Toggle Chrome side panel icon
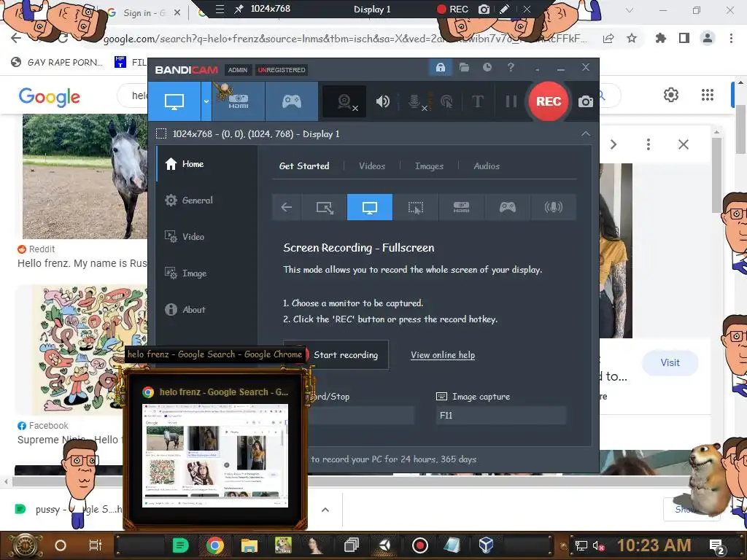The width and height of the screenshot is (747, 560). coord(684,38)
